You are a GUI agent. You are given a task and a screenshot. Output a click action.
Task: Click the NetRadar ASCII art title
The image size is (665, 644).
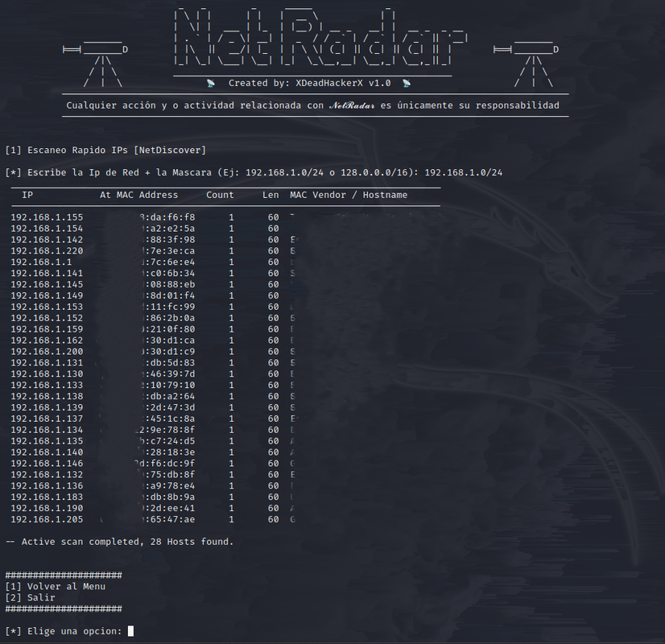point(320,38)
